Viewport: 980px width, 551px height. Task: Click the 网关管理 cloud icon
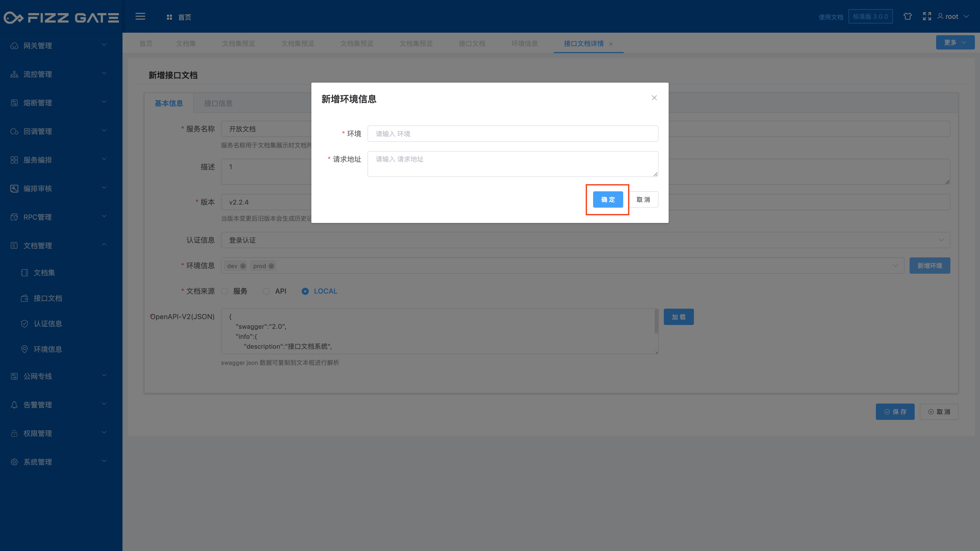(14, 46)
